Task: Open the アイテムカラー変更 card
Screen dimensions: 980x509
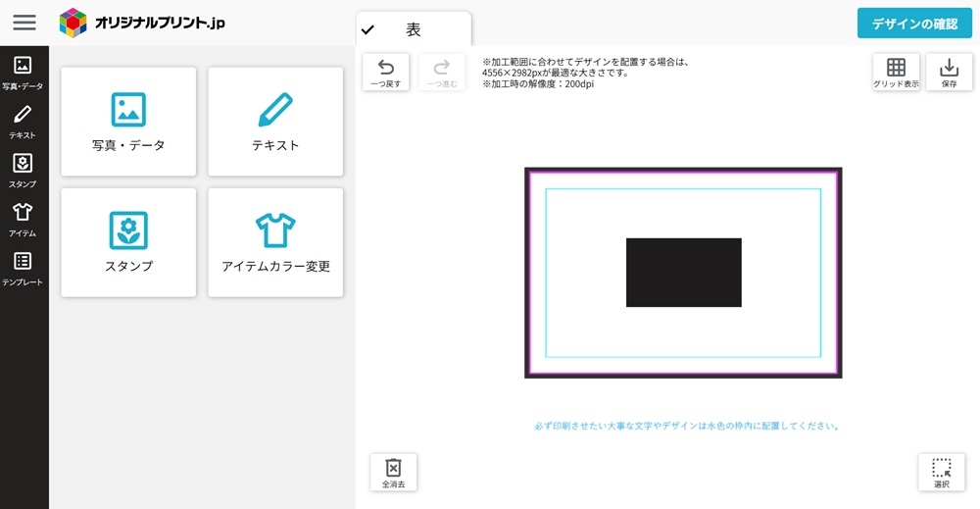Action: click(275, 242)
